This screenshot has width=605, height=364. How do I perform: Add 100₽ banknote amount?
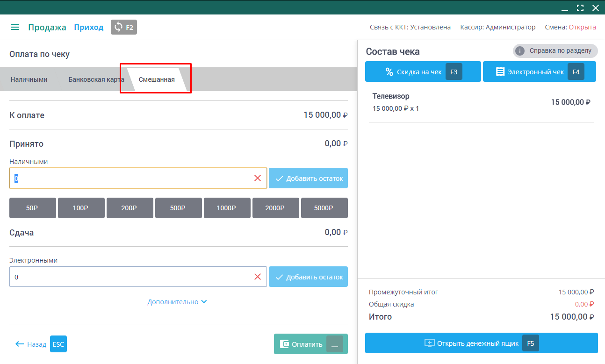pyautogui.click(x=81, y=208)
